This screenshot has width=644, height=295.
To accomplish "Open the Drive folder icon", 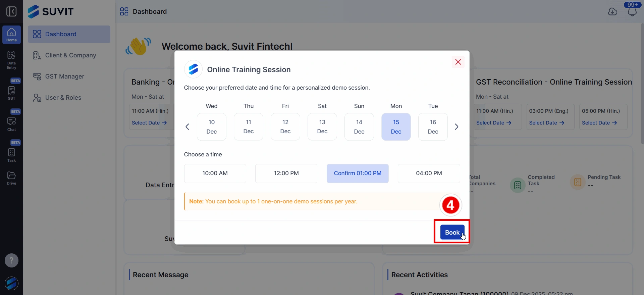I will click(11, 178).
